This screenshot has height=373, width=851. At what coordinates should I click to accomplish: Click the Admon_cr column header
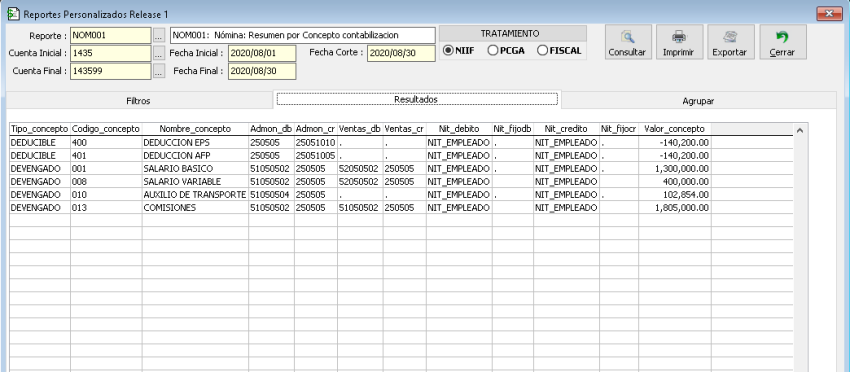pyautogui.click(x=315, y=129)
